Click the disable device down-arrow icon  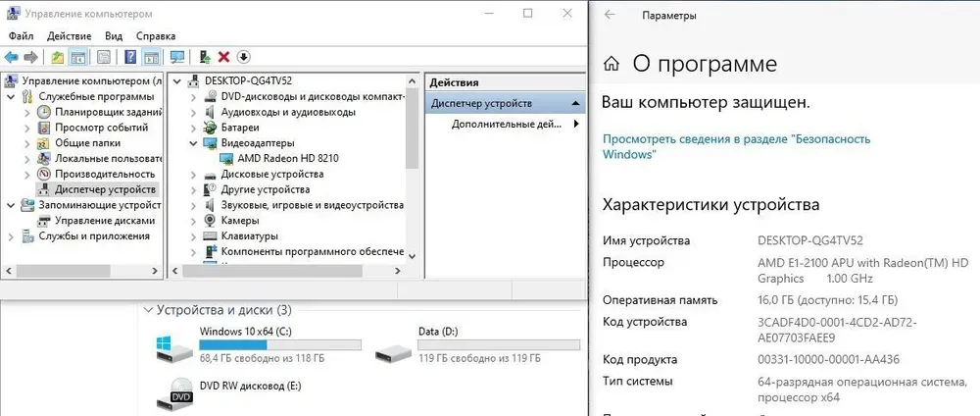point(243,57)
